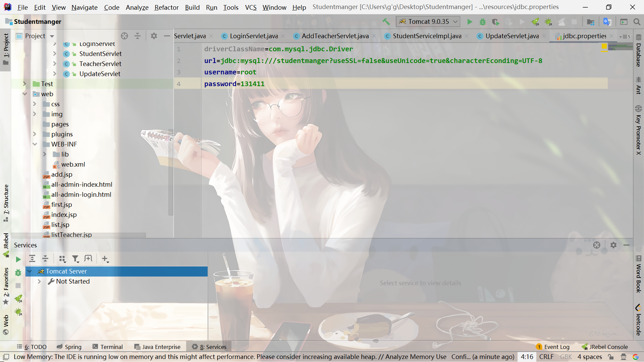Click the Build hammer icon

[386, 22]
